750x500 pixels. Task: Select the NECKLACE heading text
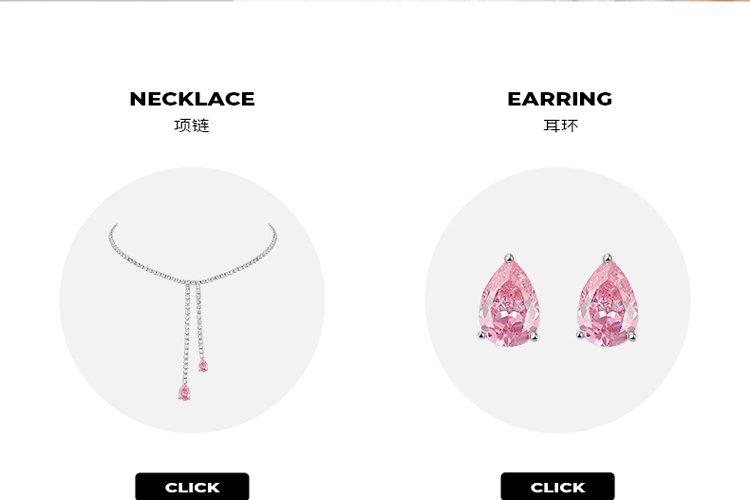(x=192, y=99)
